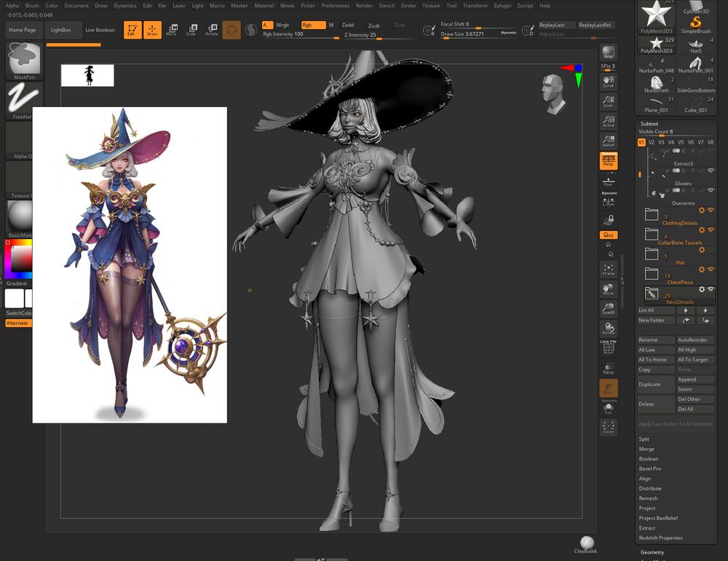Open the Brush menu
This screenshot has width=728, height=561.
coord(32,6)
